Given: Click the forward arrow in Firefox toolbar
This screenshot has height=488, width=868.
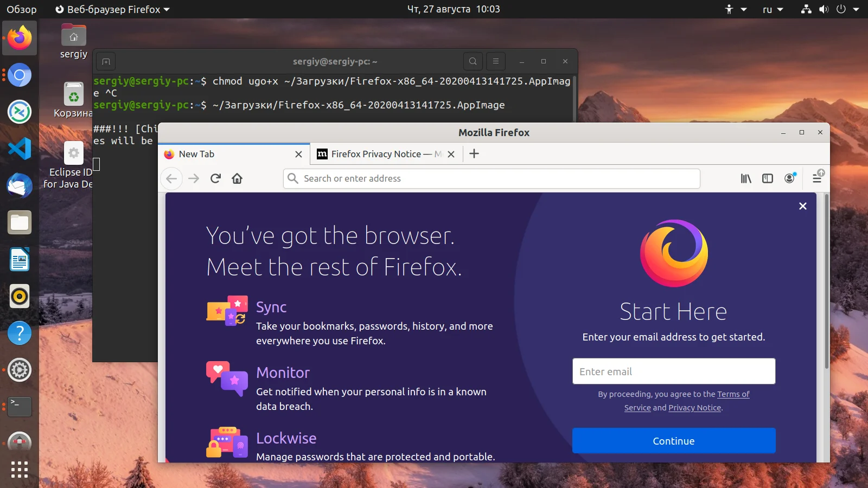Looking at the screenshot, I should pyautogui.click(x=194, y=178).
